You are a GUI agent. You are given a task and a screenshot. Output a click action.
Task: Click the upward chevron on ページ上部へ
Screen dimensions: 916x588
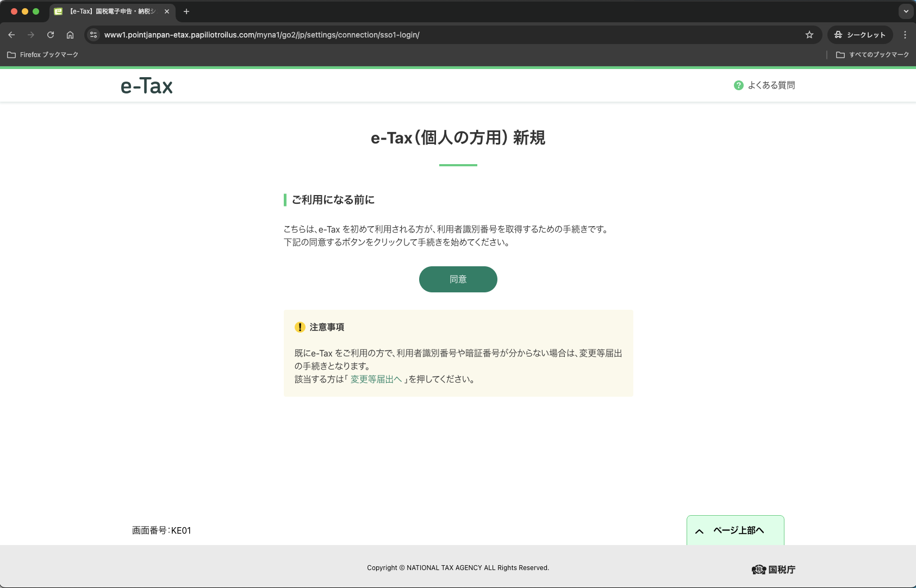point(700,530)
